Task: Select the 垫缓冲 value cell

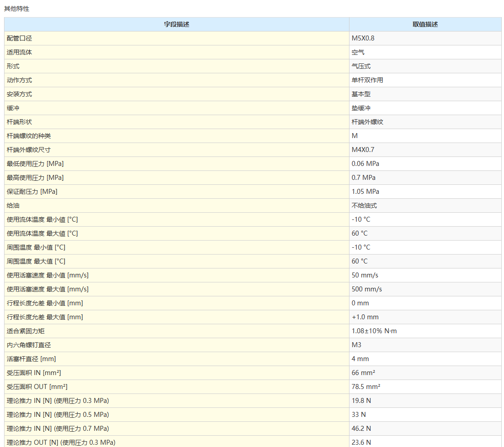Action: click(x=361, y=108)
